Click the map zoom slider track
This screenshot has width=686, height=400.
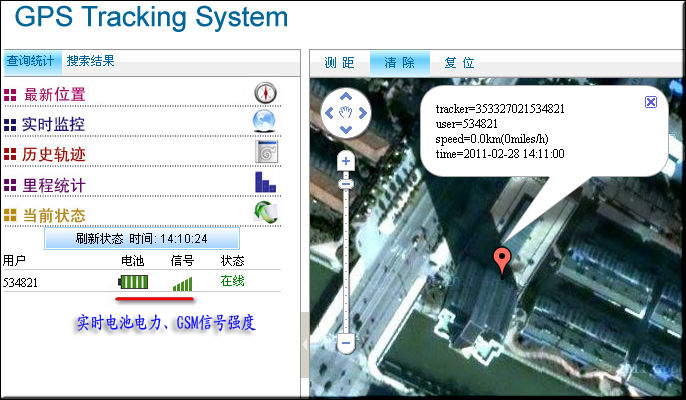pyautogui.click(x=346, y=260)
